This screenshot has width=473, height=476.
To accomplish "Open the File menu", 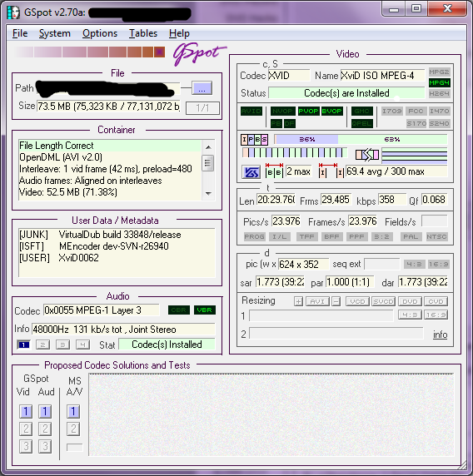I will (20, 33).
